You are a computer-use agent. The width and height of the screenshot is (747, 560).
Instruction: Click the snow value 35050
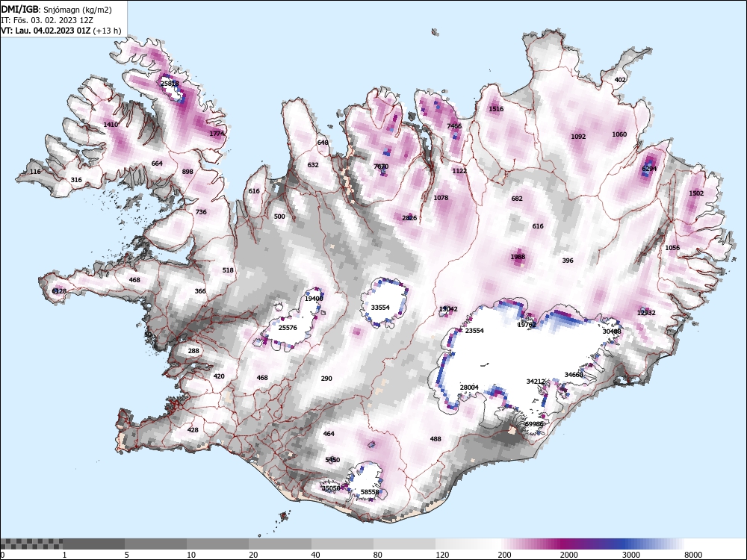(x=331, y=488)
